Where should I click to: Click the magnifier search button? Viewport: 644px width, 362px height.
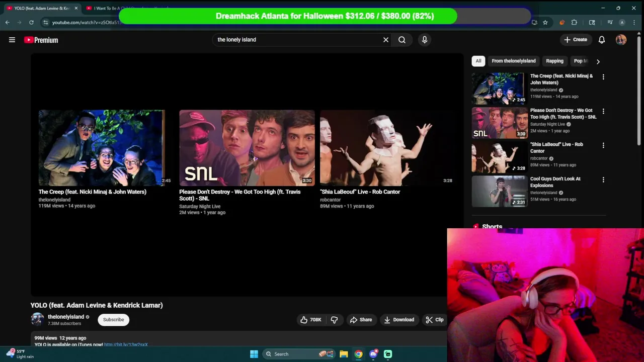(x=402, y=40)
